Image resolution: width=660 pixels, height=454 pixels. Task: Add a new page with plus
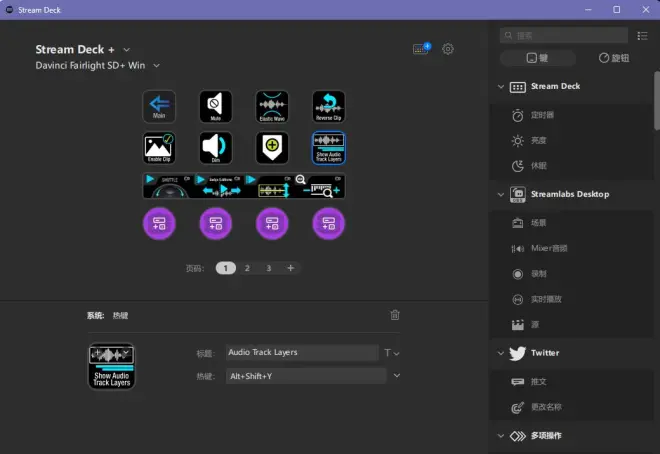[290, 268]
